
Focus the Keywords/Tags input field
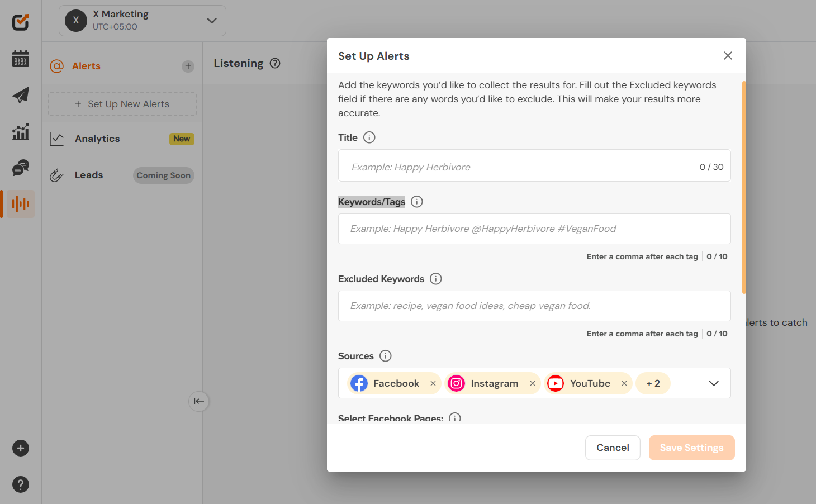point(534,229)
